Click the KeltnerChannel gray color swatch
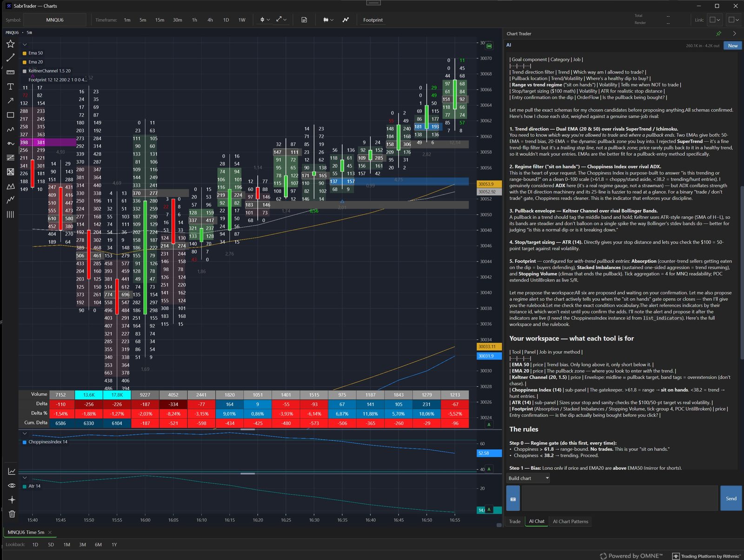This screenshot has height=560, width=744. (x=25, y=71)
